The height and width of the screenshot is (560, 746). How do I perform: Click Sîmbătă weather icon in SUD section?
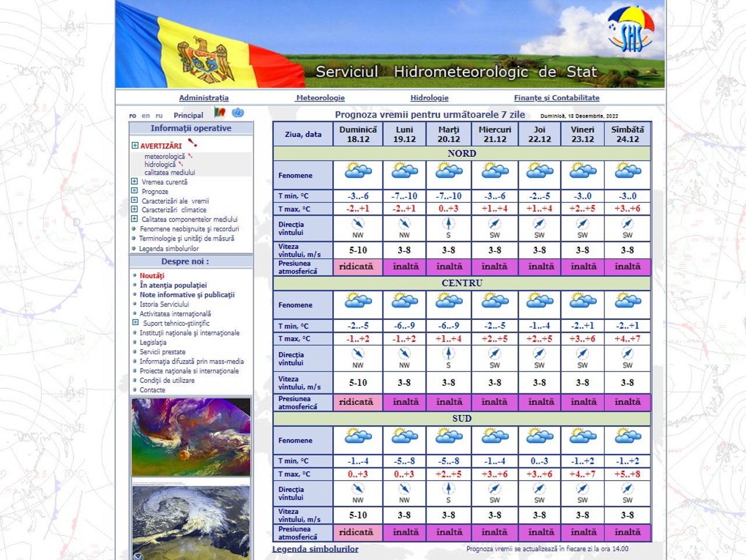(x=628, y=436)
